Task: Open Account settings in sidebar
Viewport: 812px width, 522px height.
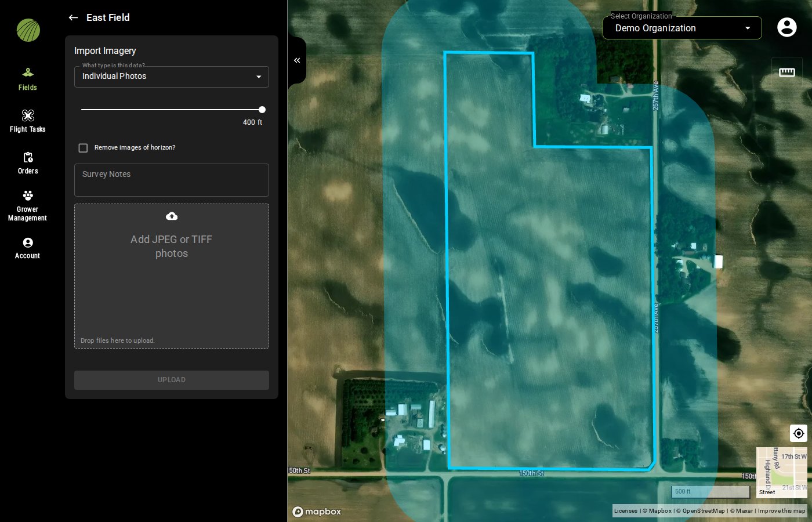Action: pos(27,248)
